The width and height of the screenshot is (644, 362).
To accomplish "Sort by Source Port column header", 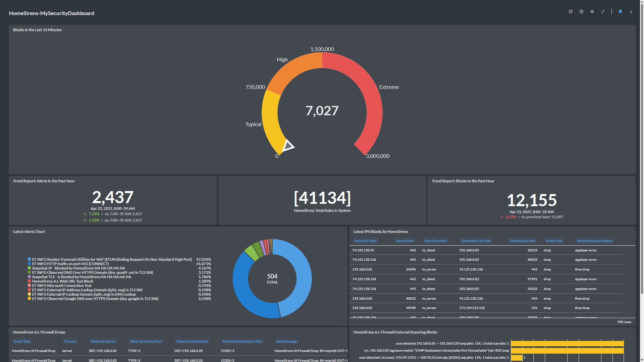I will (x=405, y=241).
